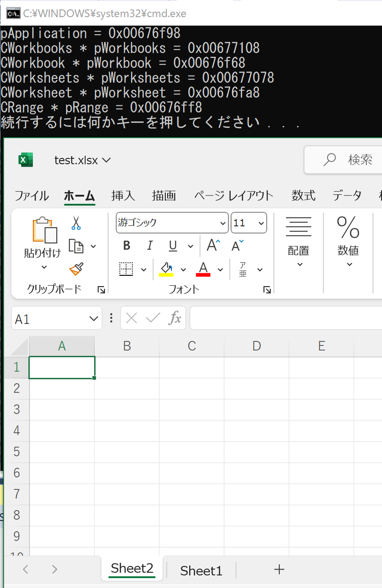
Task: Expand font color options arrow
Action: click(x=220, y=269)
